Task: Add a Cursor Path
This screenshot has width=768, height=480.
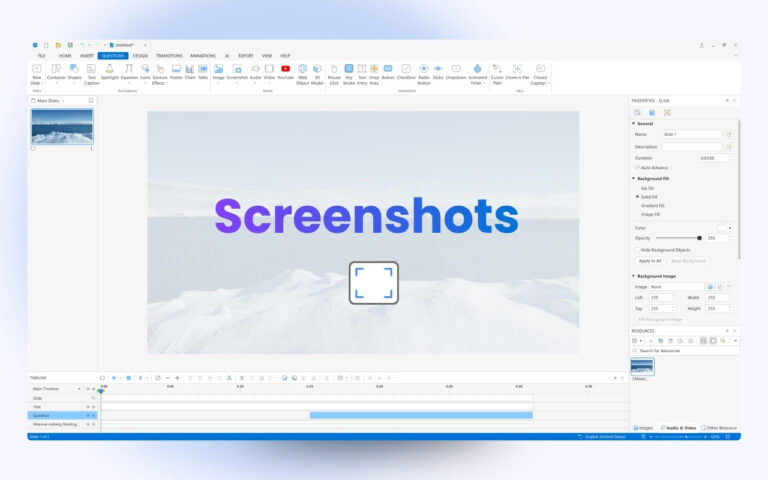Action: pyautogui.click(x=497, y=74)
